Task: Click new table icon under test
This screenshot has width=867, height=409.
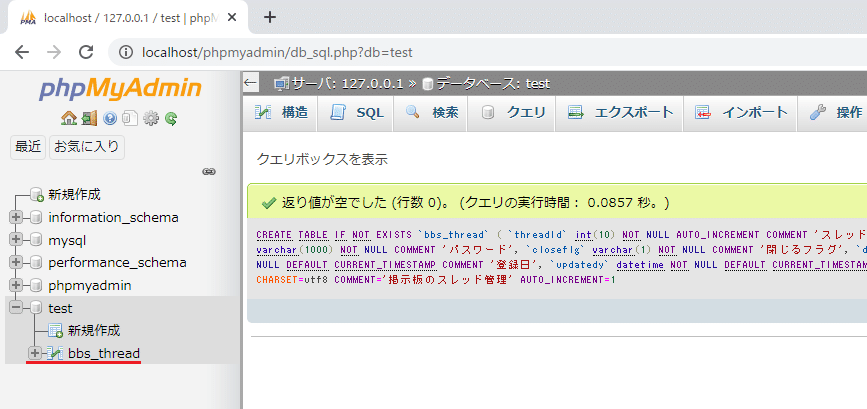Action: [55, 331]
